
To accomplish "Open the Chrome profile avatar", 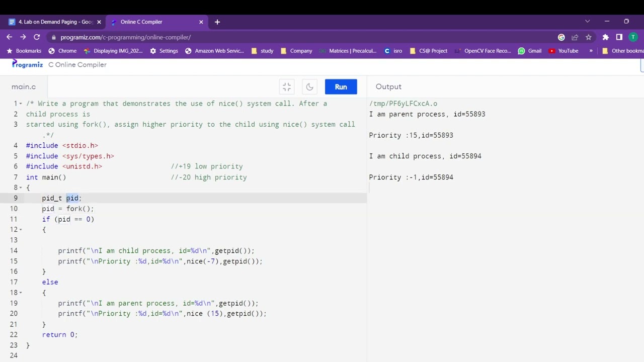I will pyautogui.click(x=633, y=37).
